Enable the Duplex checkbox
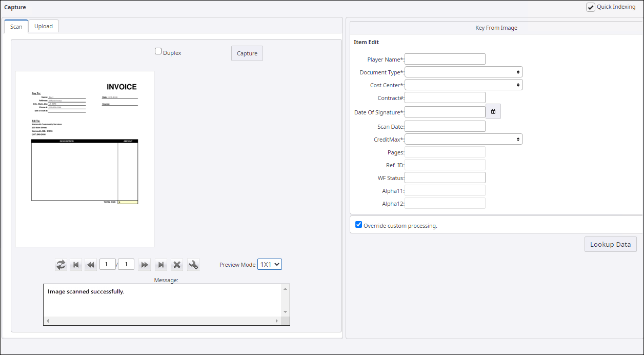The height and width of the screenshot is (355, 644). click(158, 51)
